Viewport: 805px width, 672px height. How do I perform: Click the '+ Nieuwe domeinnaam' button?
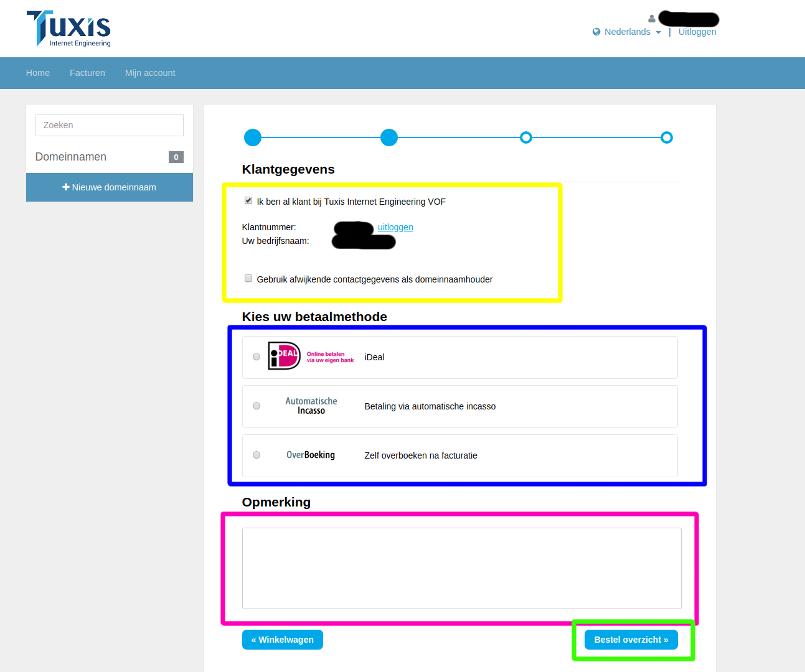[x=110, y=187]
